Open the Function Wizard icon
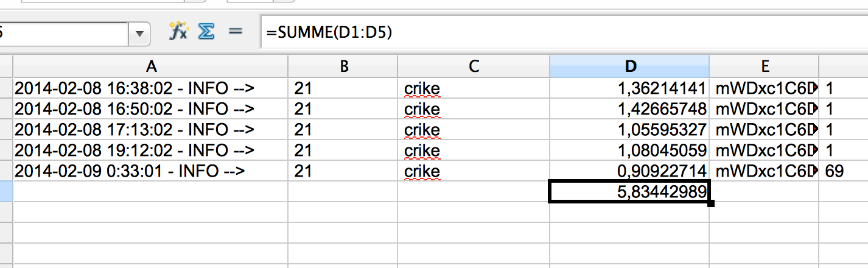This screenshot has width=868, height=268. coord(178,33)
